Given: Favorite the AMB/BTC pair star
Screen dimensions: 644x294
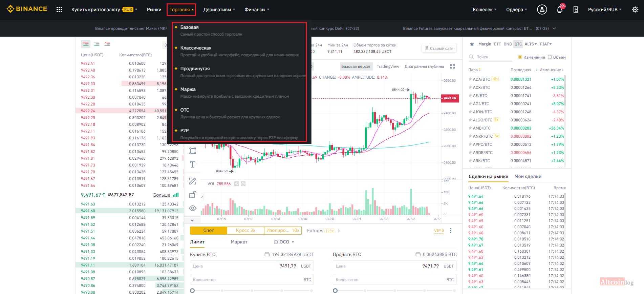Looking at the screenshot, I should [x=470, y=128].
